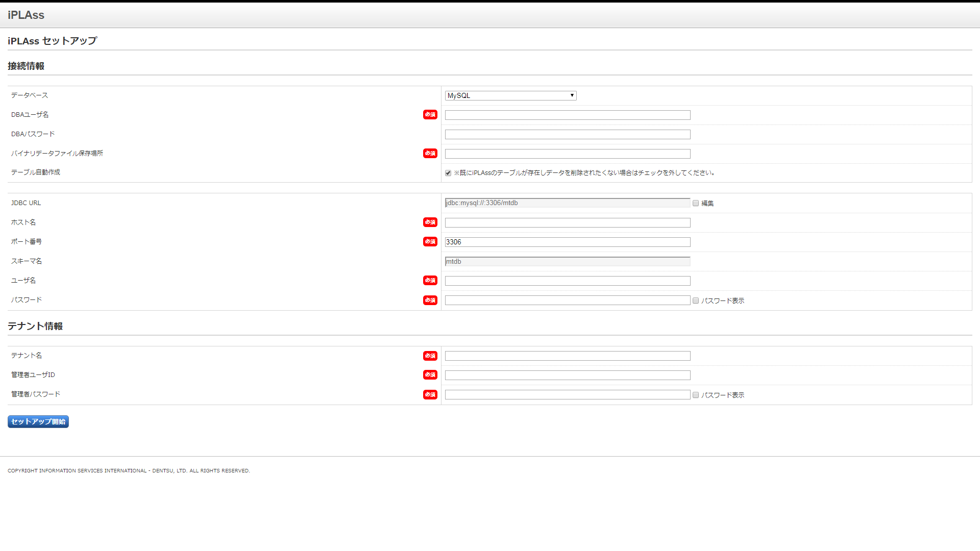
Task: Toggle パスワード表示 for the admin password
Action: point(696,395)
